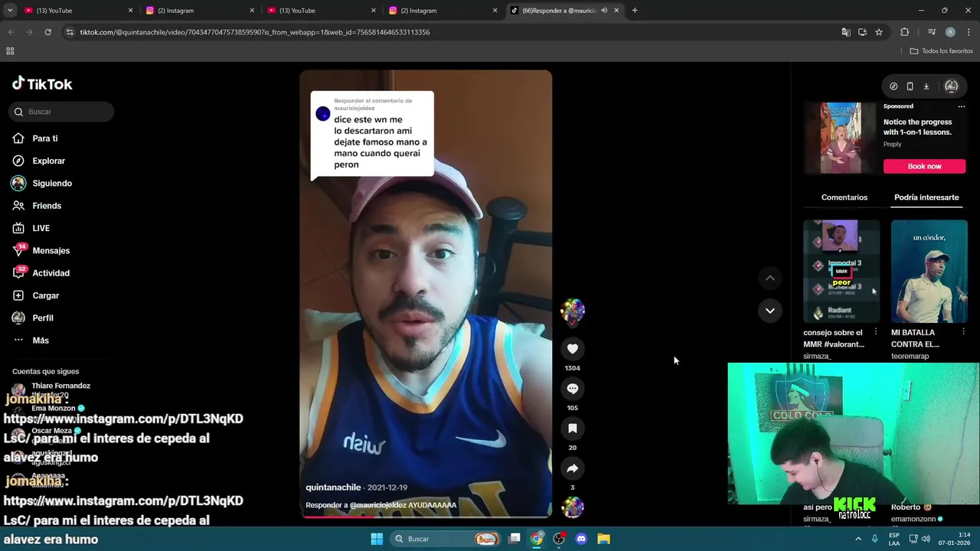Open Chrome three-dot menu
980x551 pixels.
(x=969, y=32)
